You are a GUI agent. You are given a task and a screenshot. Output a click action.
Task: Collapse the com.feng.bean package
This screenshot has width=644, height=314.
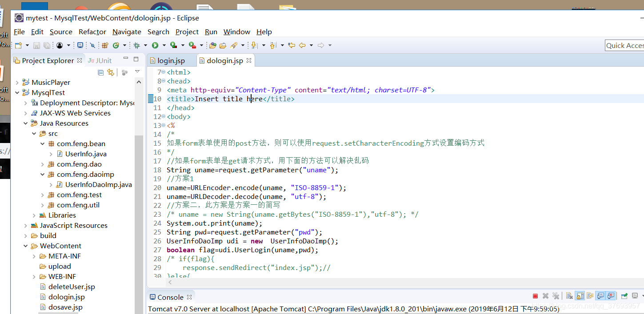tap(43, 144)
